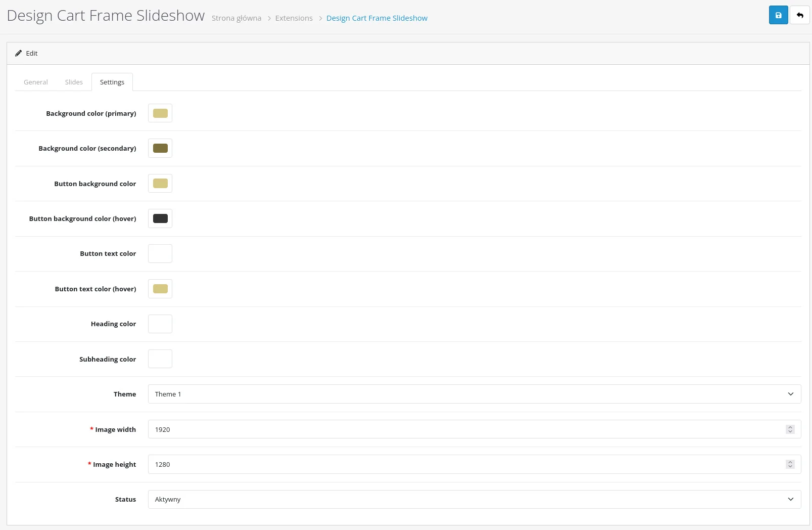The image size is (812, 530).
Task: Click the Button text color swatch
Action: pyautogui.click(x=160, y=254)
